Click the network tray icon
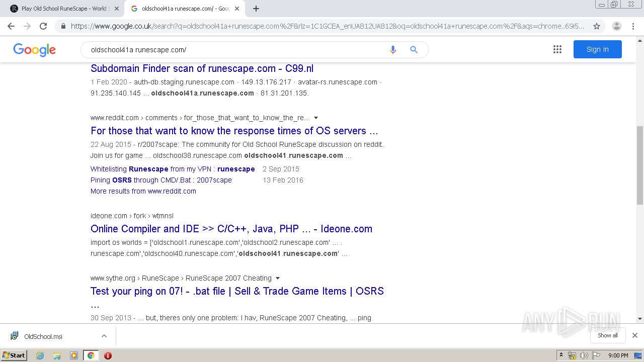This screenshot has height=362, width=644. point(572,355)
